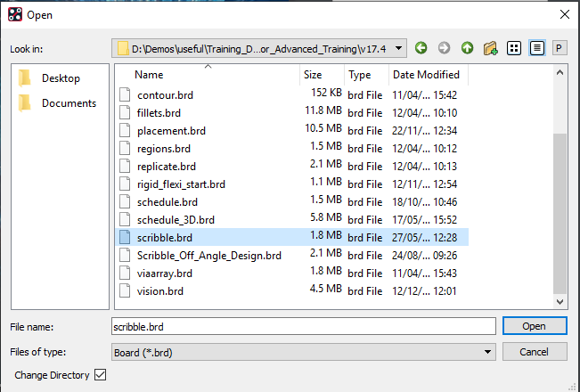Click the 4.5 MB size of vision.brd
The width and height of the screenshot is (580, 392).
point(326,289)
